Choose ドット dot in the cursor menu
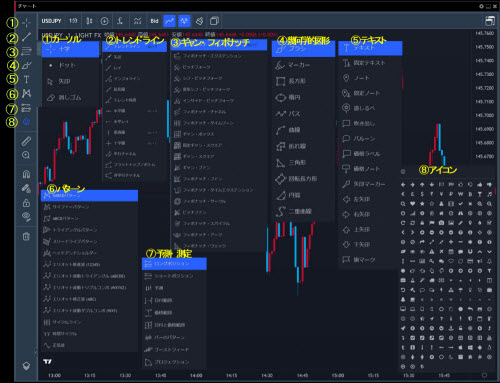 pyautogui.click(x=70, y=65)
